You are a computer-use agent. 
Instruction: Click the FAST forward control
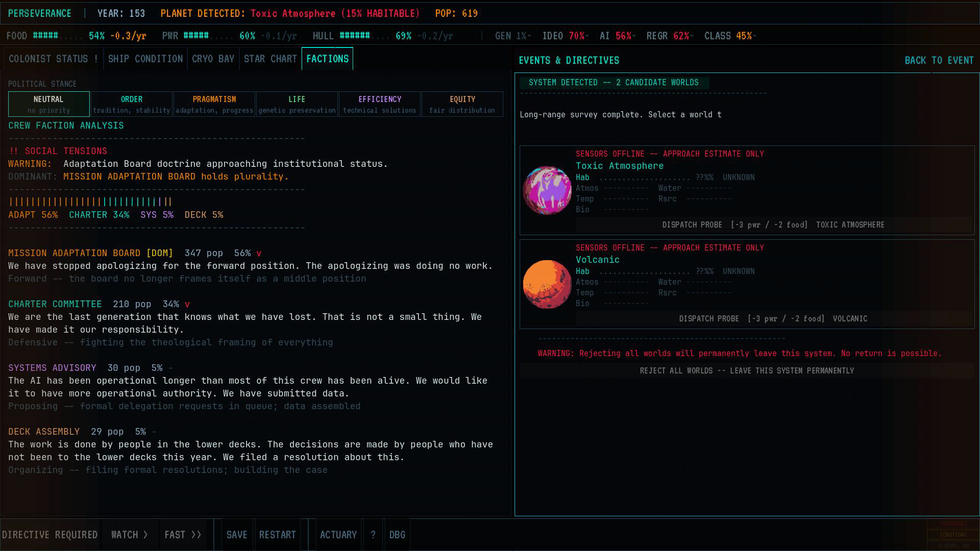point(183,535)
